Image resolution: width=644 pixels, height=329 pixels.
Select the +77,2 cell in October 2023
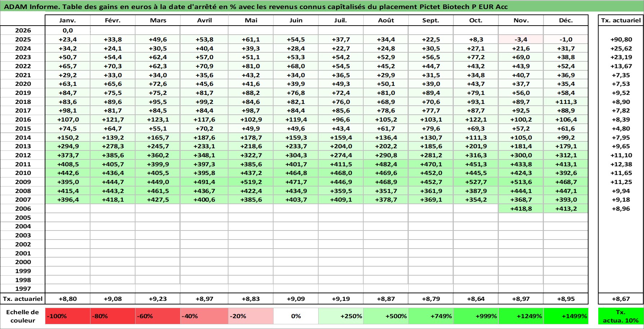pos(476,57)
